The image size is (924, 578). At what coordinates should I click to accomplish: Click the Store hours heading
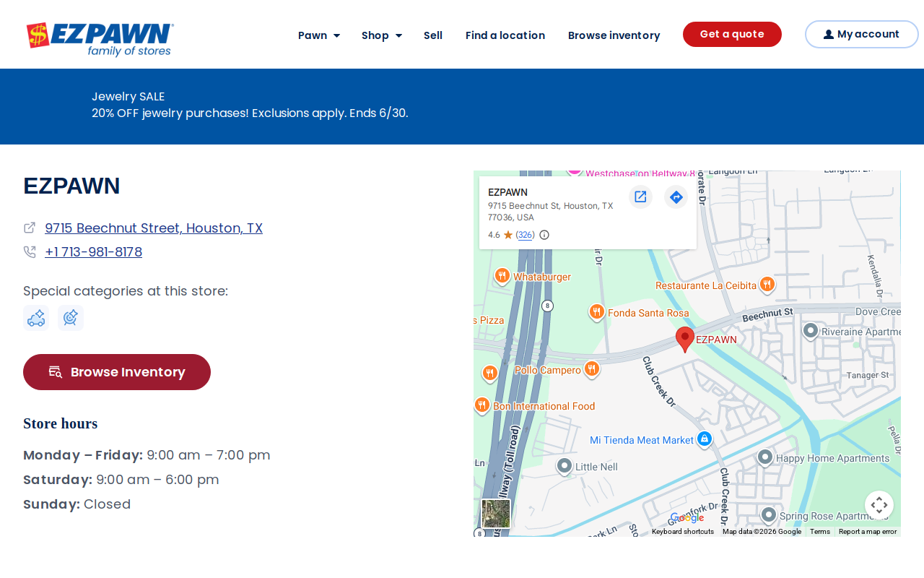pyautogui.click(x=61, y=423)
